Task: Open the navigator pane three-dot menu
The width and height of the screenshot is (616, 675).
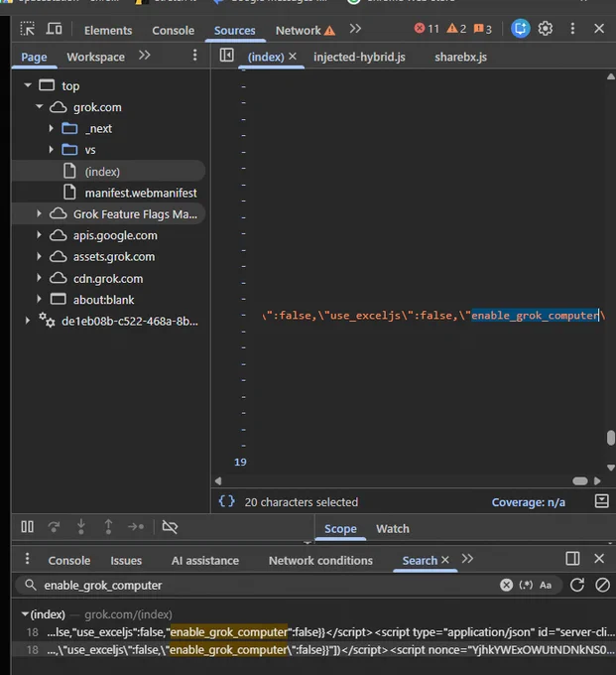Action: coord(194,56)
